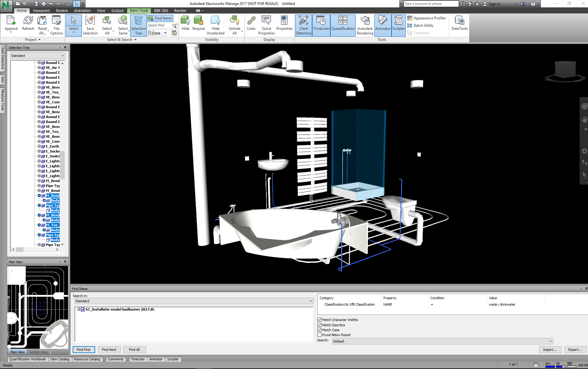
Task: Expand the E_Earth tree node
Action: [39, 146]
